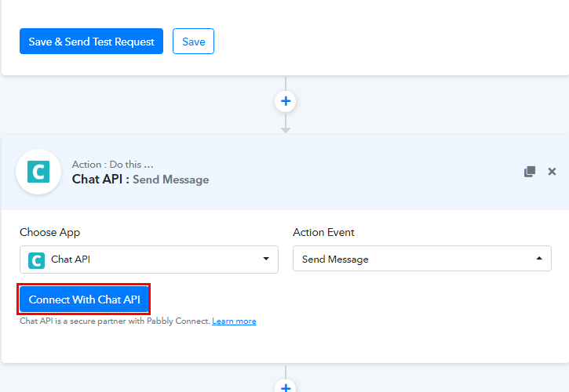Click the secure partner notice text

point(115,321)
